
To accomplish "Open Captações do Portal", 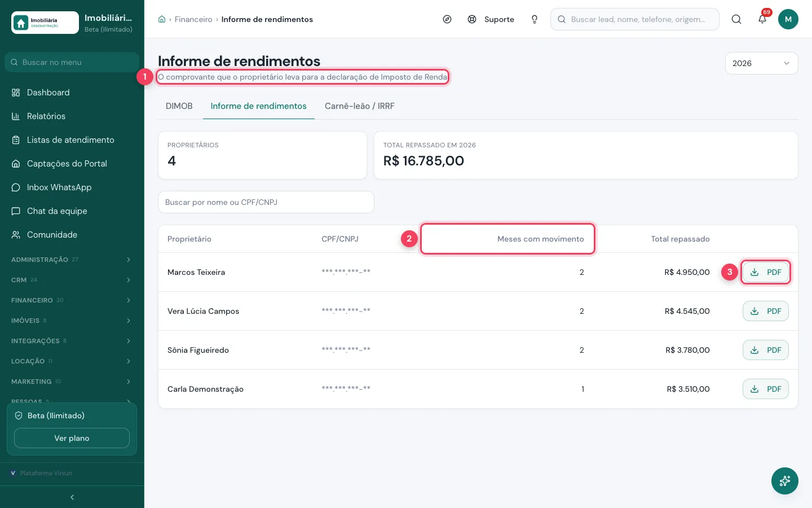I will 72,164.
